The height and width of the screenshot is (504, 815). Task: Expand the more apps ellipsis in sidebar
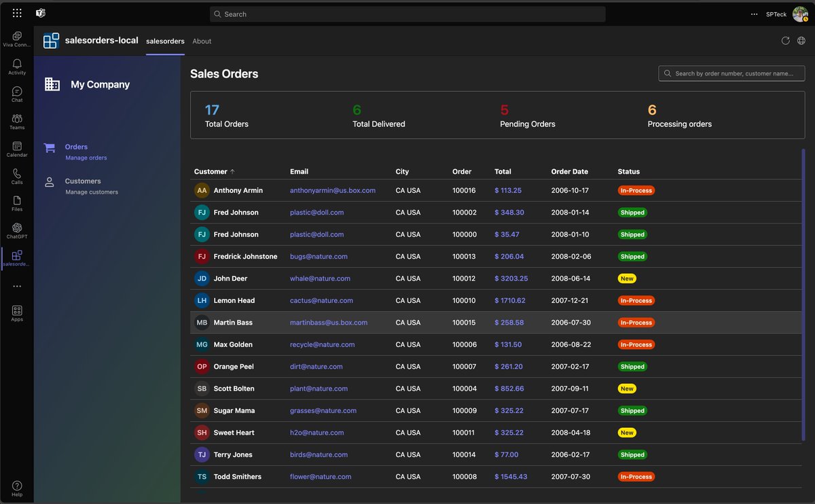pyautogui.click(x=16, y=285)
